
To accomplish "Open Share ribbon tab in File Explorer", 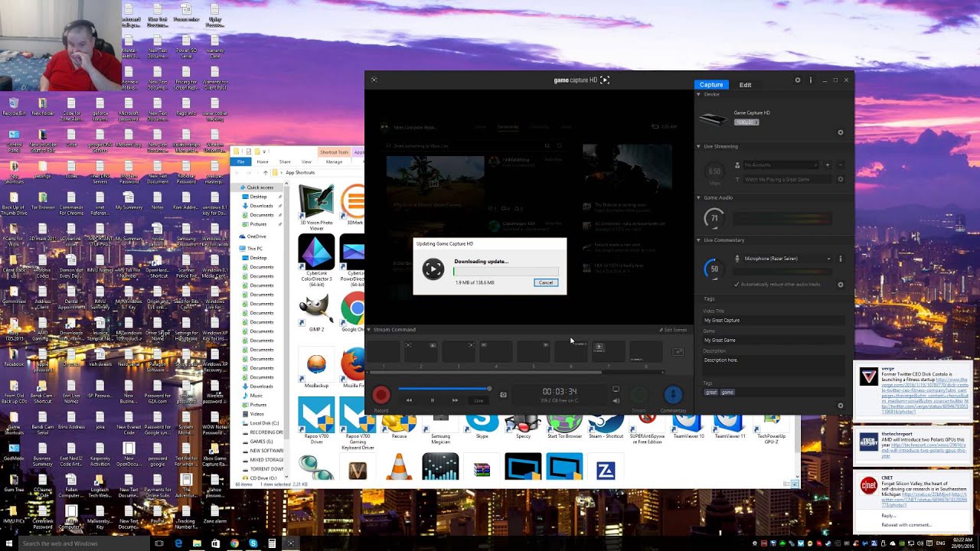I will pos(285,161).
